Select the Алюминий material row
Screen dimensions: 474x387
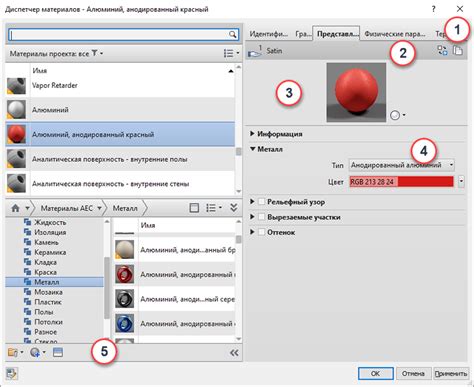(120, 110)
